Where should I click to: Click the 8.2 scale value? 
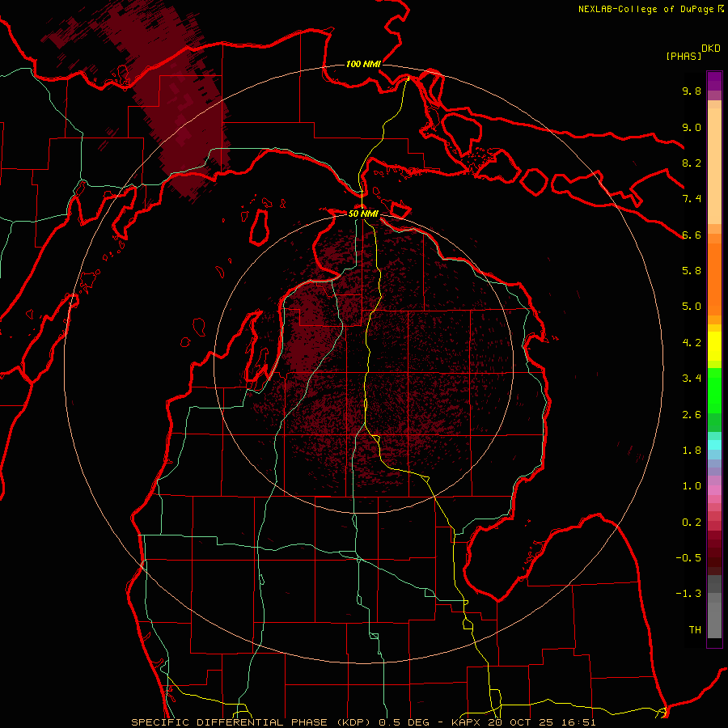click(x=692, y=163)
